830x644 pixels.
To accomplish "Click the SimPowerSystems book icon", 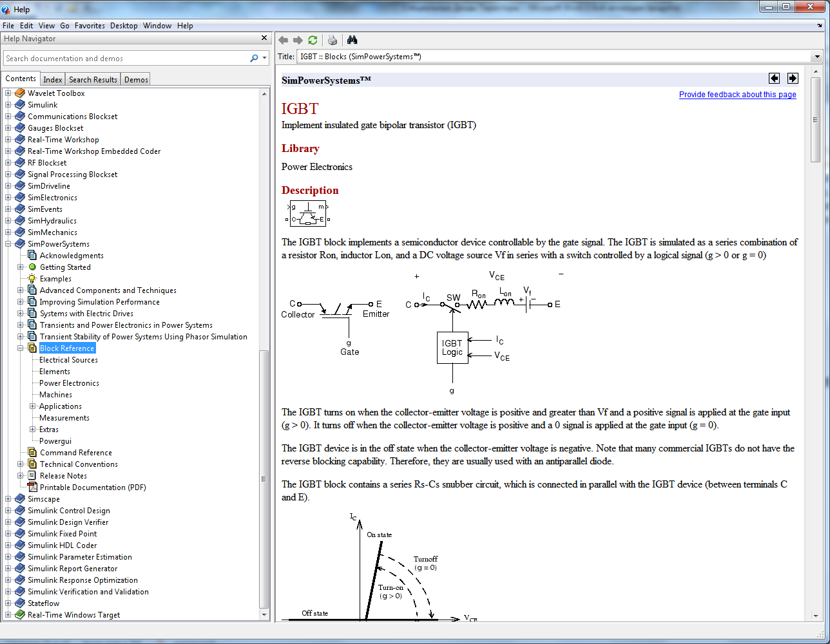I will (20, 244).
